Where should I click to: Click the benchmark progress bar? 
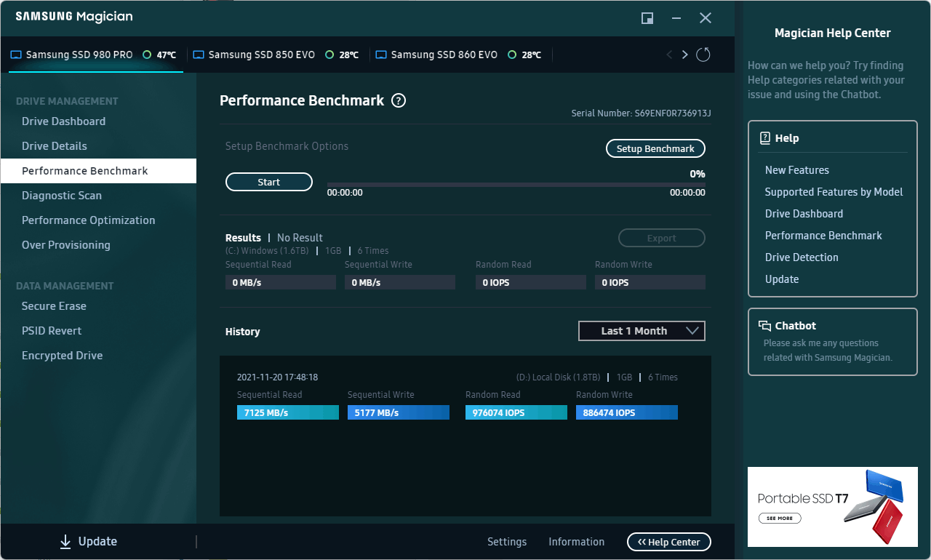click(x=516, y=185)
